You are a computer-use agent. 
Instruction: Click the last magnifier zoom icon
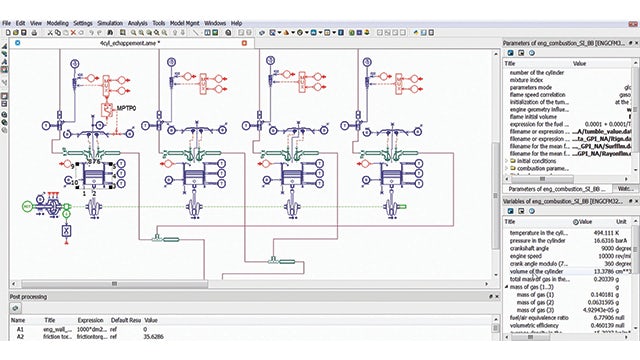point(164,33)
